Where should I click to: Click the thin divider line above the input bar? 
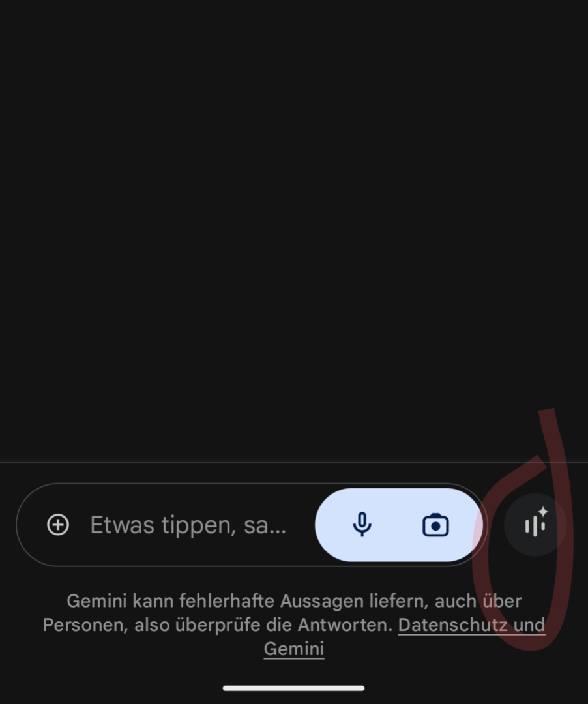pos(294,462)
